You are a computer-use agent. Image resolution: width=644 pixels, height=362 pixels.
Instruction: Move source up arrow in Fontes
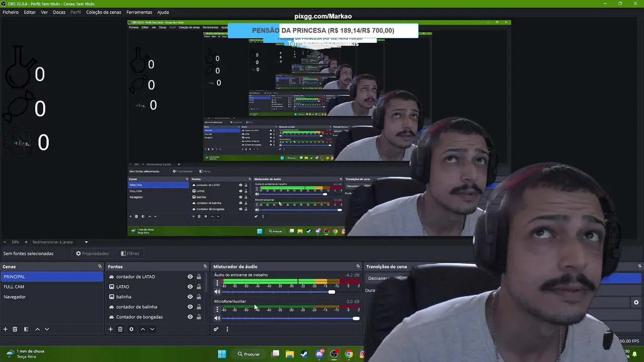pos(142,329)
